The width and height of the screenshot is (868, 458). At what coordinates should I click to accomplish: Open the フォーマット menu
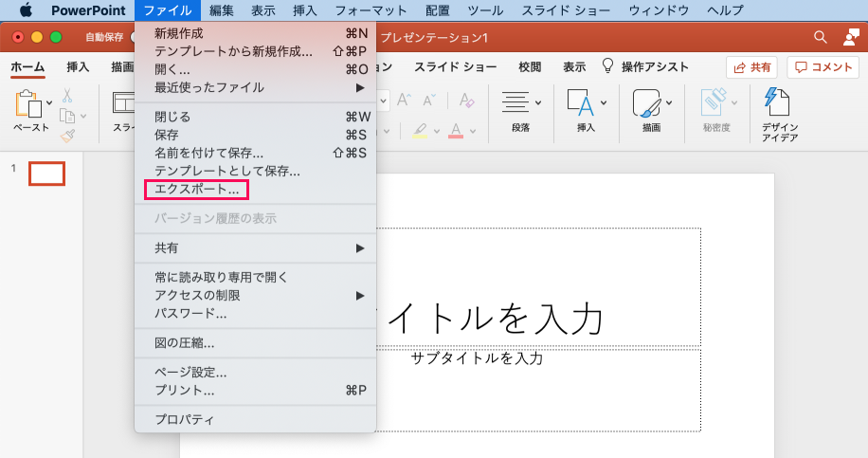(371, 10)
